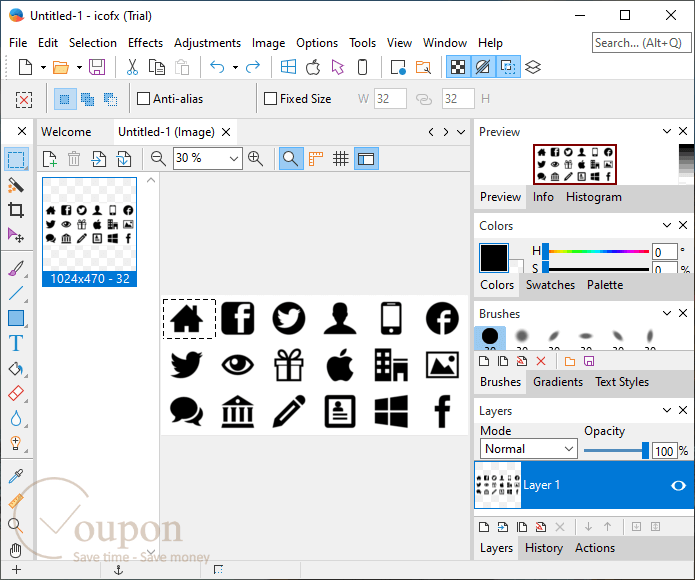695x580 pixels.
Task: Click the Copy icon in toolbar
Action: [x=156, y=67]
